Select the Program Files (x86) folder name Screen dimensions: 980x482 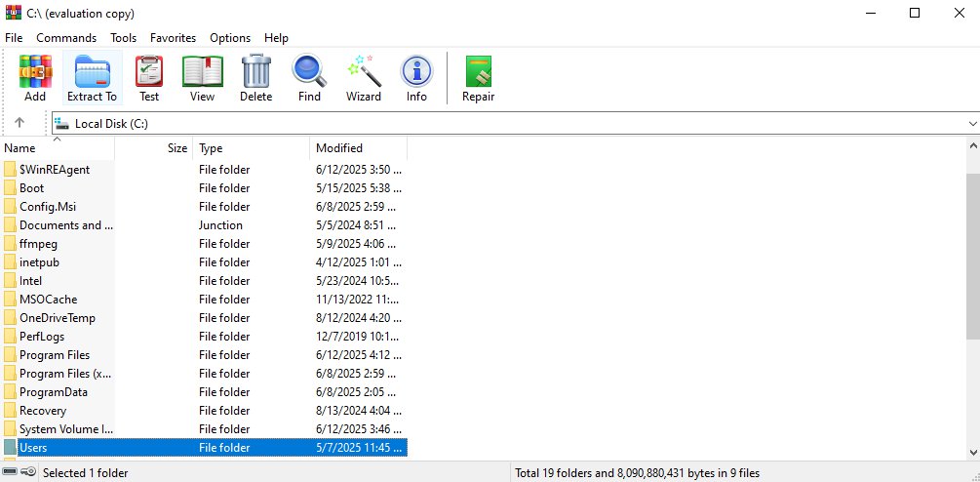65,374
